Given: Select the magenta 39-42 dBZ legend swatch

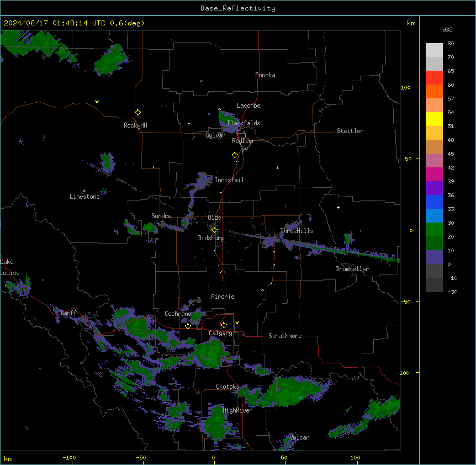Looking at the screenshot, I should click(x=434, y=174).
